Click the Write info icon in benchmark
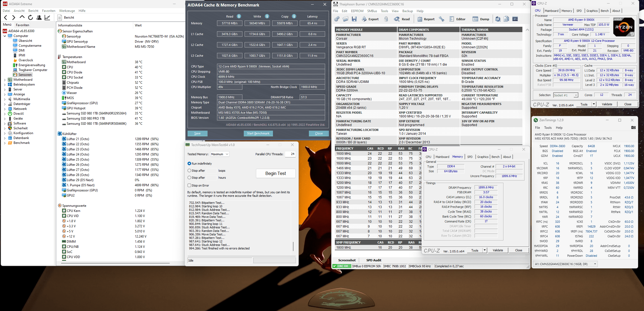Viewport: 644px width, 311px height. [267, 16]
